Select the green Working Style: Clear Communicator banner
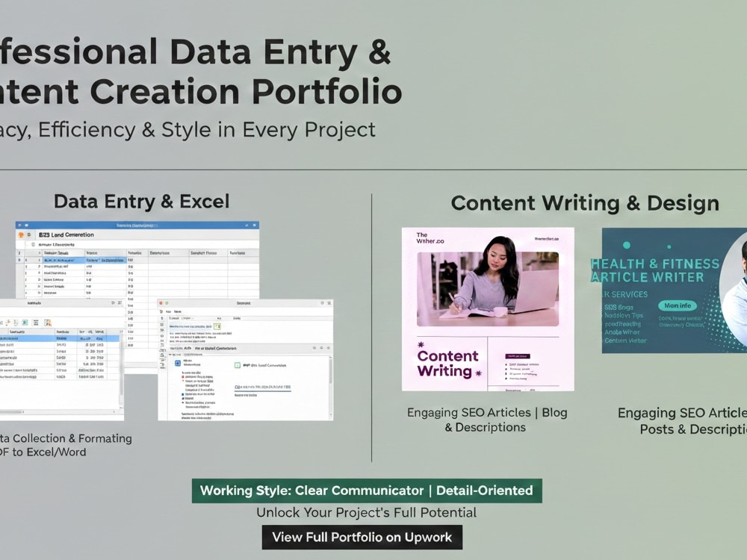The height and width of the screenshot is (560, 747). pyautogui.click(x=367, y=491)
